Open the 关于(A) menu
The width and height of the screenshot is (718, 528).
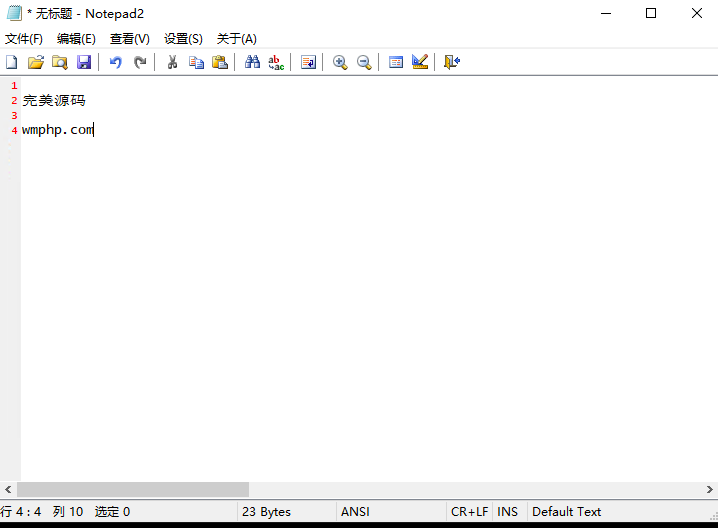237,39
